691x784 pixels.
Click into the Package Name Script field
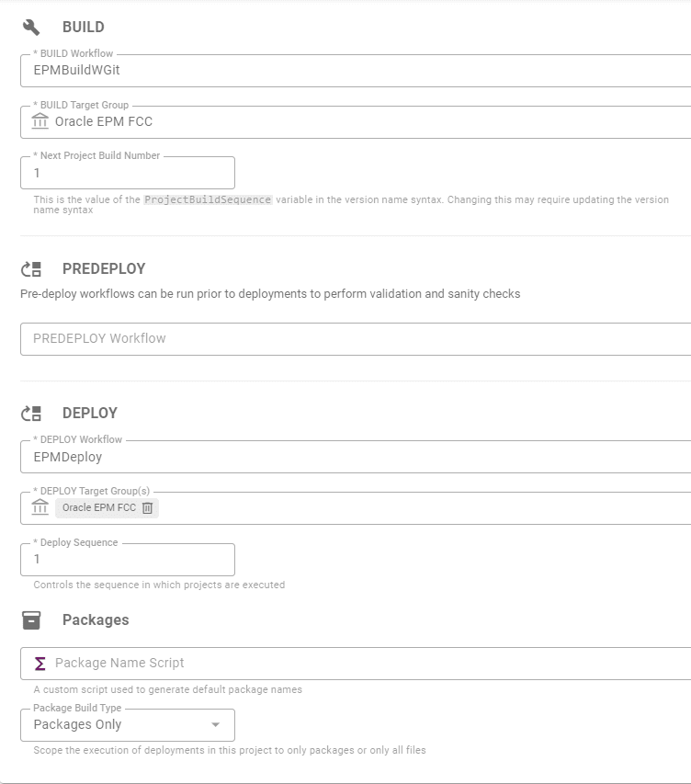(x=356, y=664)
